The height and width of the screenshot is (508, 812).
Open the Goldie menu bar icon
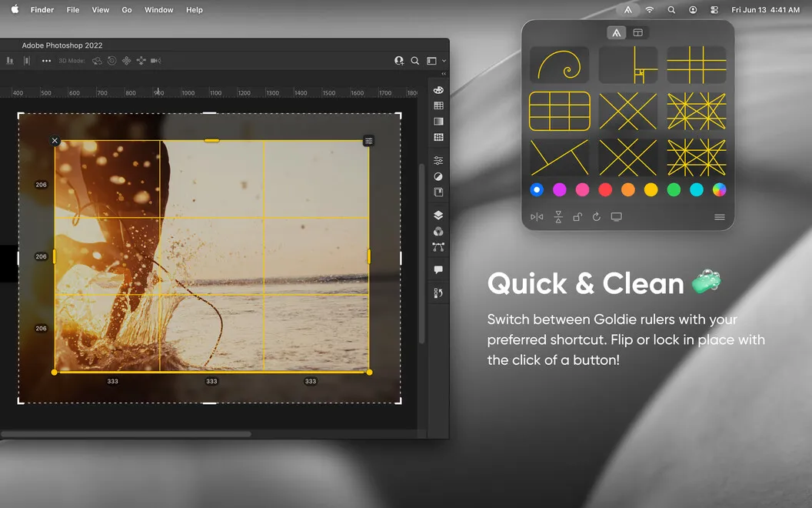click(x=627, y=10)
